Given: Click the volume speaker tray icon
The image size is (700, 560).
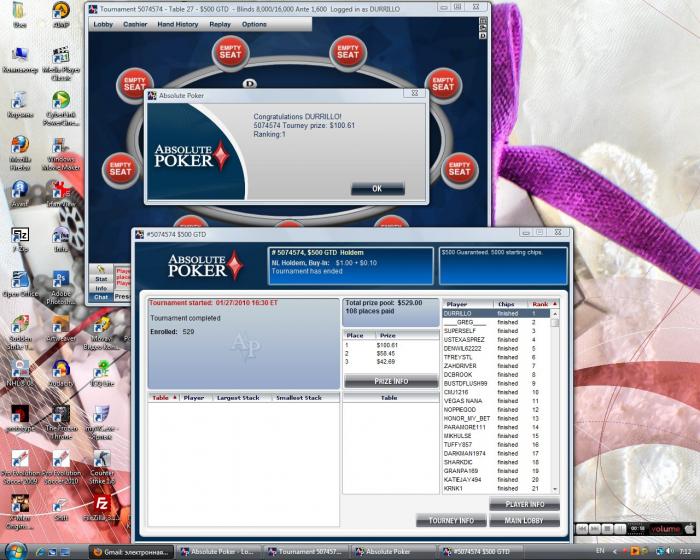Looking at the screenshot, I should pyautogui.click(x=670, y=552).
